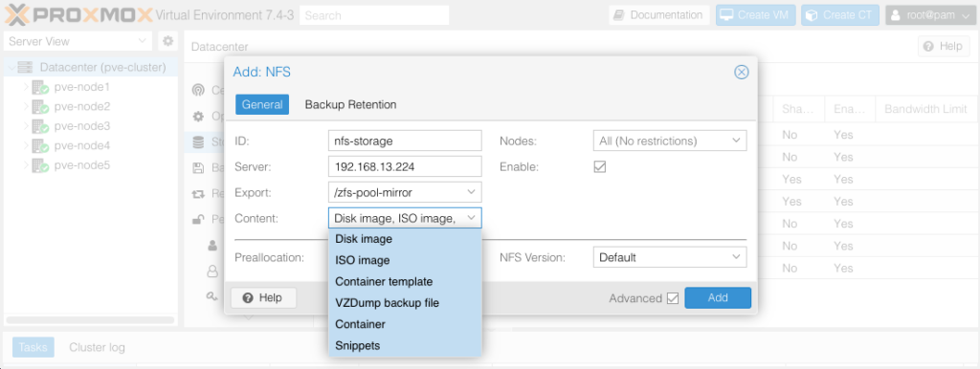Expand the pve-node1 tree node
This screenshot has width=980, height=369.
pos(26,87)
